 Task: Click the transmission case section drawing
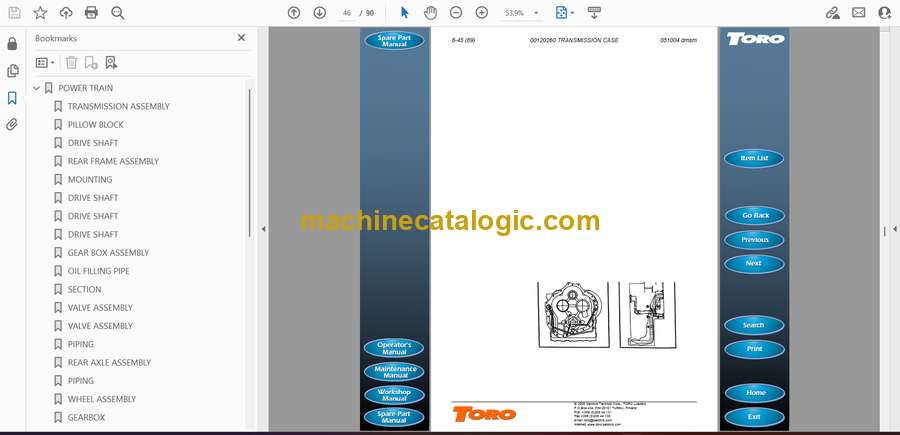(x=647, y=314)
